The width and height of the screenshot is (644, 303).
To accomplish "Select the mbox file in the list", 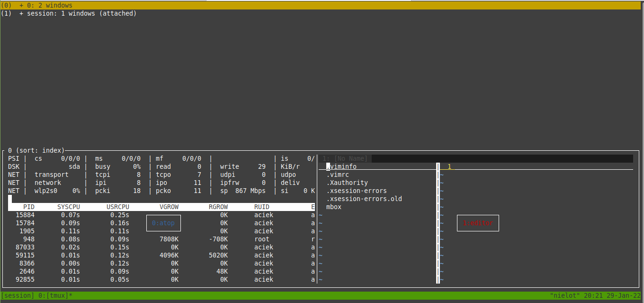I will (x=333, y=207).
